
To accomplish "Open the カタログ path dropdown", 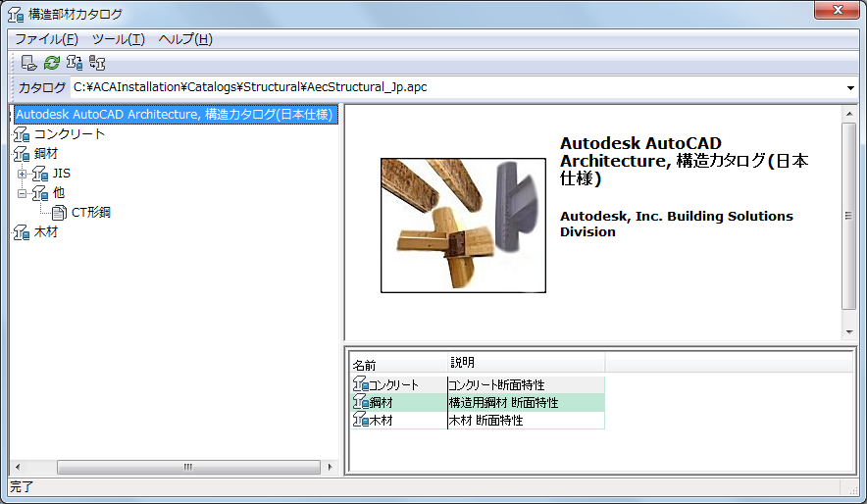I will [850, 88].
